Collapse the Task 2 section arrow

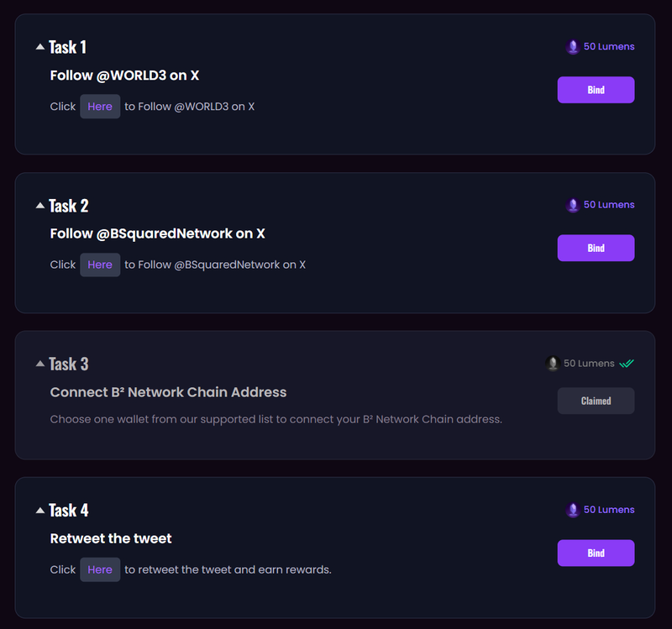40,205
